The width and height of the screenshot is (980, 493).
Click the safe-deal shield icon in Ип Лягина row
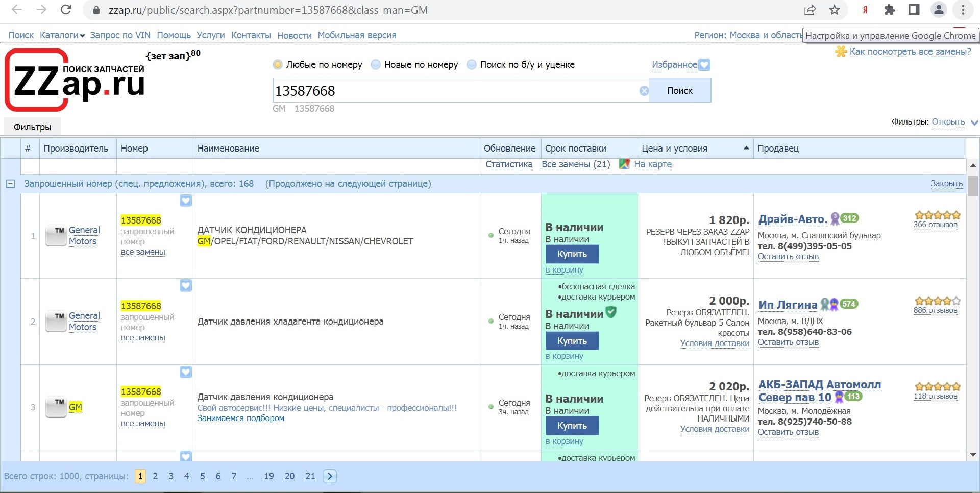coord(611,312)
